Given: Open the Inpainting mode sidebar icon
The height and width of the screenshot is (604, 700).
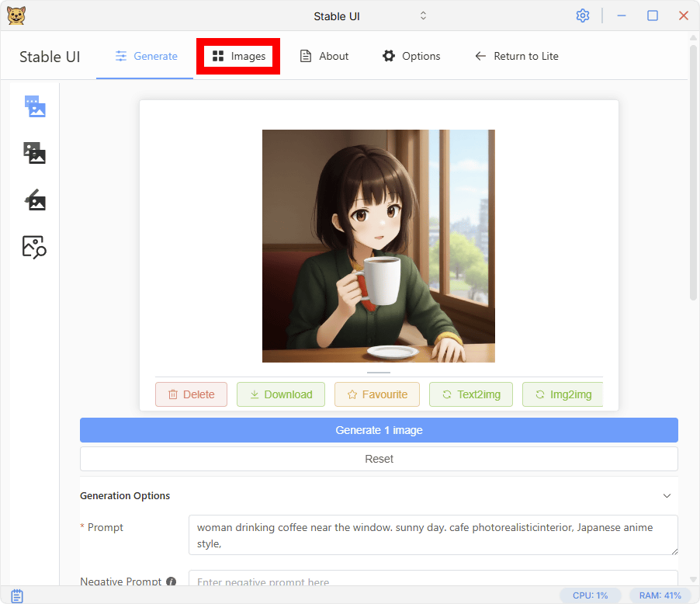Looking at the screenshot, I should point(35,200).
